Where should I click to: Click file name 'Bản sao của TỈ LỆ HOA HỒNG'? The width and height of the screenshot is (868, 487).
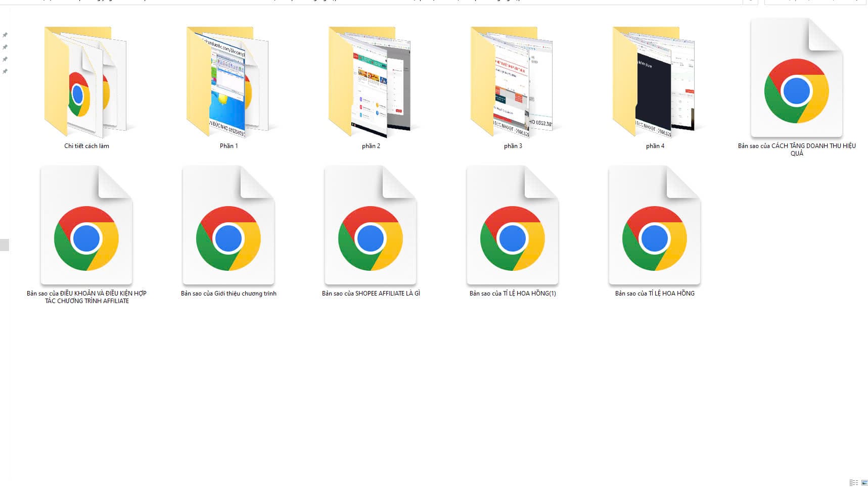[x=655, y=294]
